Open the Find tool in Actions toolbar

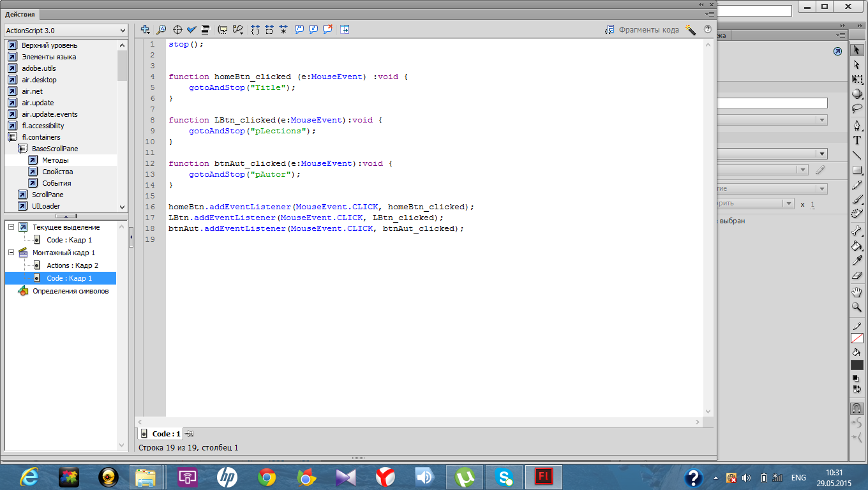161,29
